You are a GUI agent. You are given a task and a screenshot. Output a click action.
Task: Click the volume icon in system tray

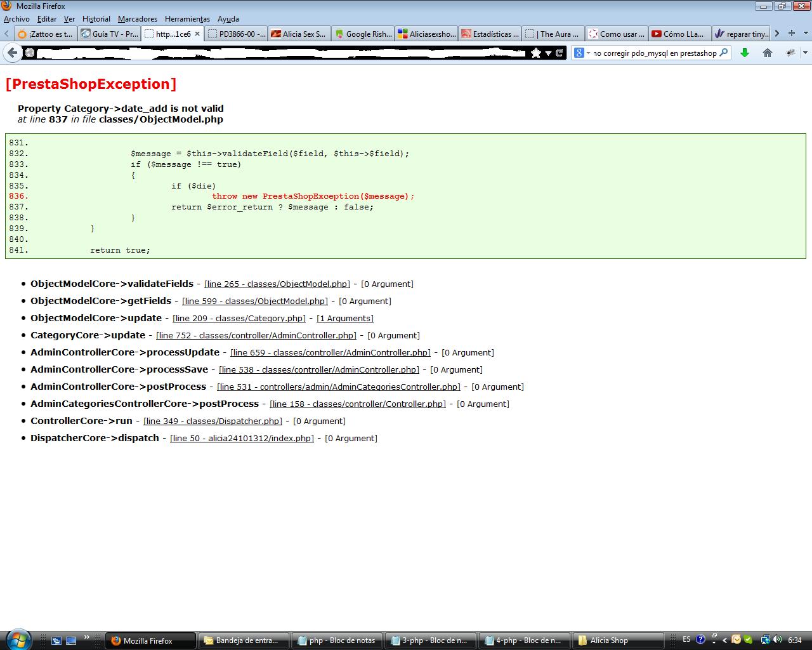pyautogui.click(x=776, y=640)
